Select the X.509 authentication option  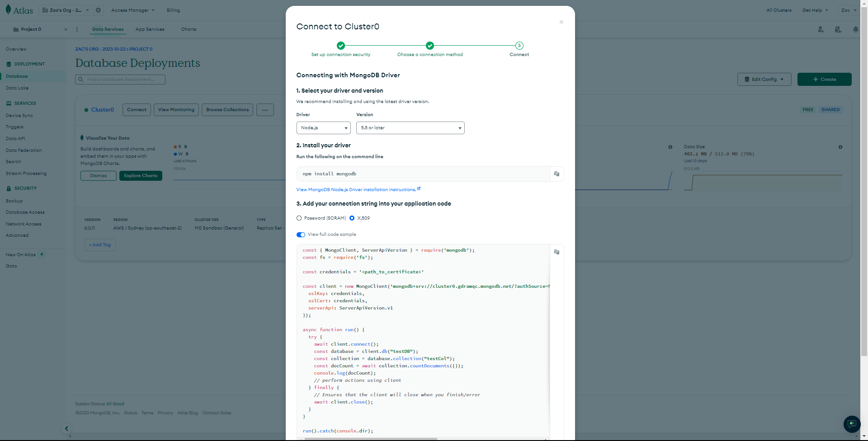pos(352,218)
